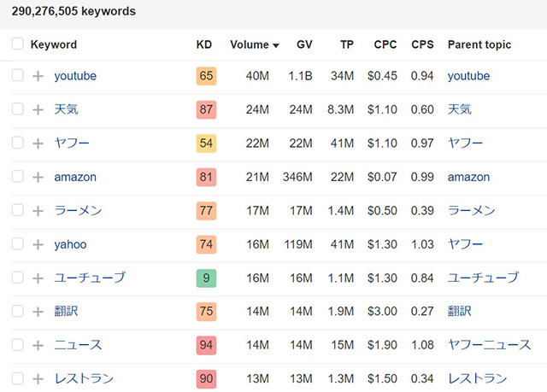Add 天気 keyword using its plus icon

click(x=38, y=110)
